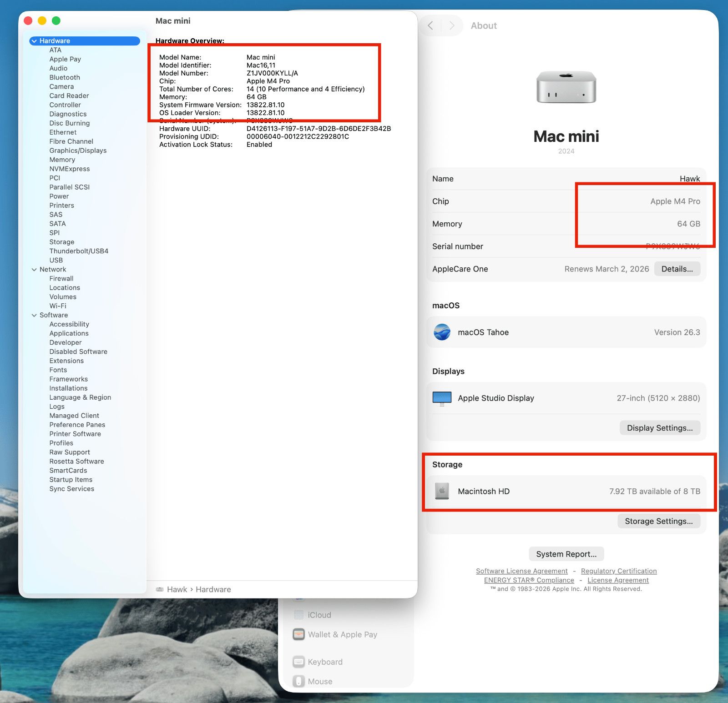Select Applications under Software

[x=69, y=333]
